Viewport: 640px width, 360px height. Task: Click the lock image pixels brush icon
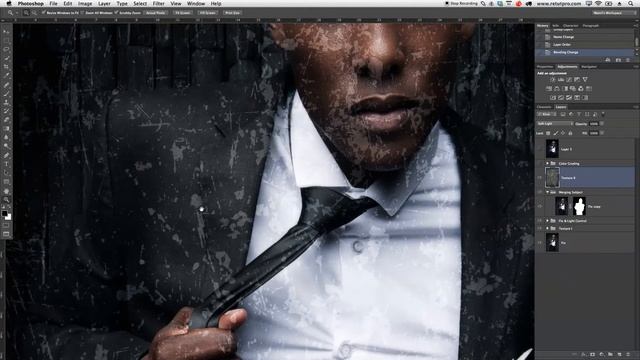pyautogui.click(x=556, y=133)
